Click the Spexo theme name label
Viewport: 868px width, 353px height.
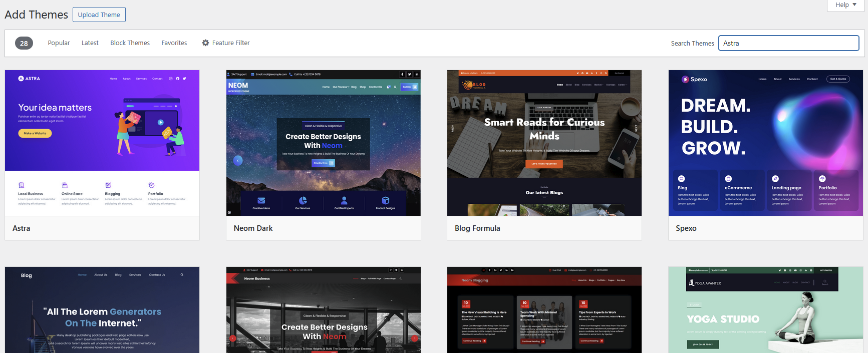pyautogui.click(x=686, y=228)
